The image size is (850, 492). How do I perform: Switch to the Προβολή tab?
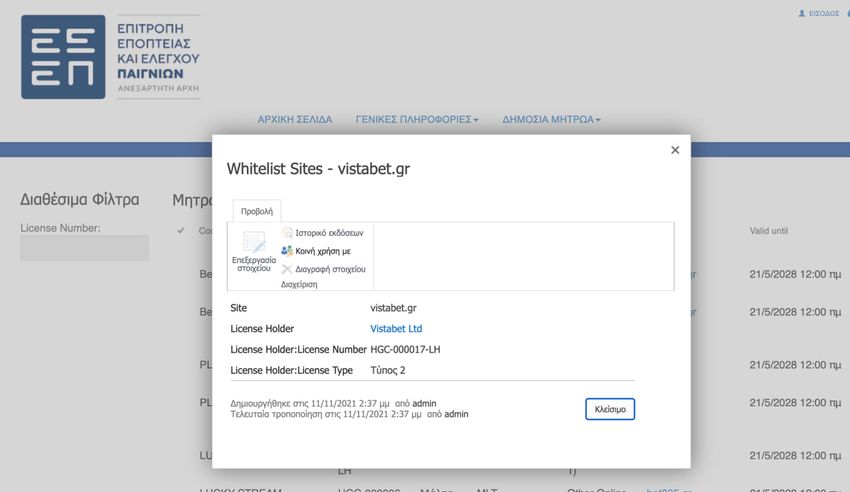pos(257,211)
